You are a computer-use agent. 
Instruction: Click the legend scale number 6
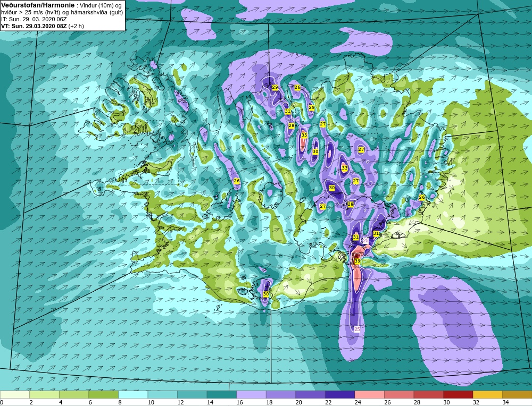(90, 402)
